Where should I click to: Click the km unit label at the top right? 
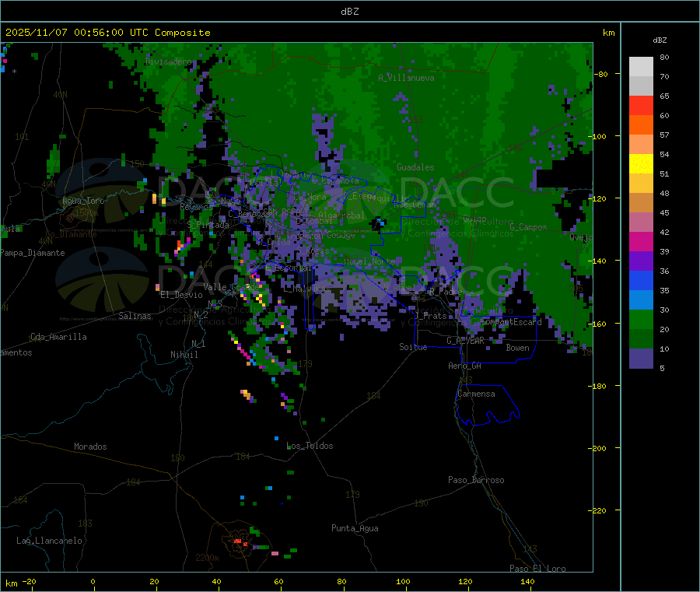pyautogui.click(x=608, y=33)
